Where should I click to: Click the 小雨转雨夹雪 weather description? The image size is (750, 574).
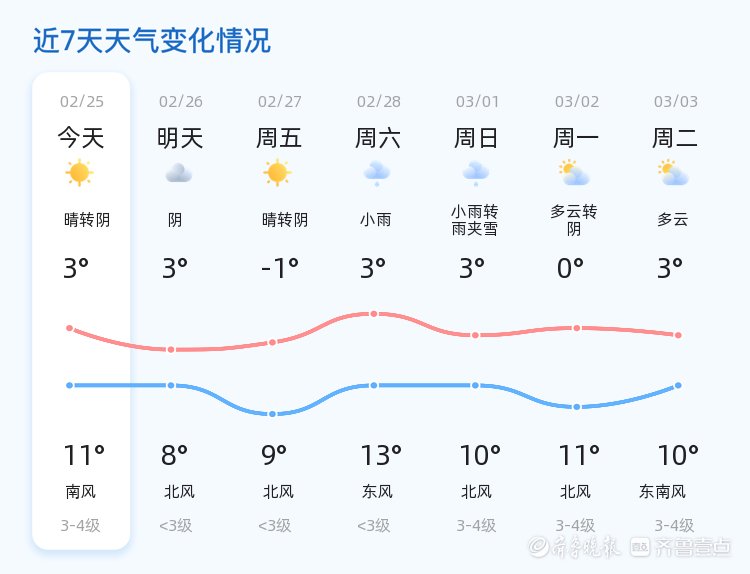pyautogui.click(x=474, y=220)
